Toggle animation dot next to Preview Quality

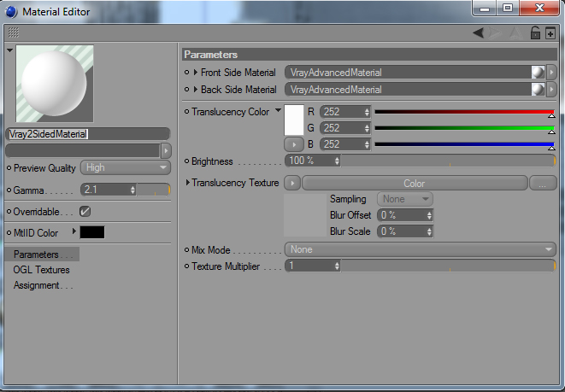[9, 167]
